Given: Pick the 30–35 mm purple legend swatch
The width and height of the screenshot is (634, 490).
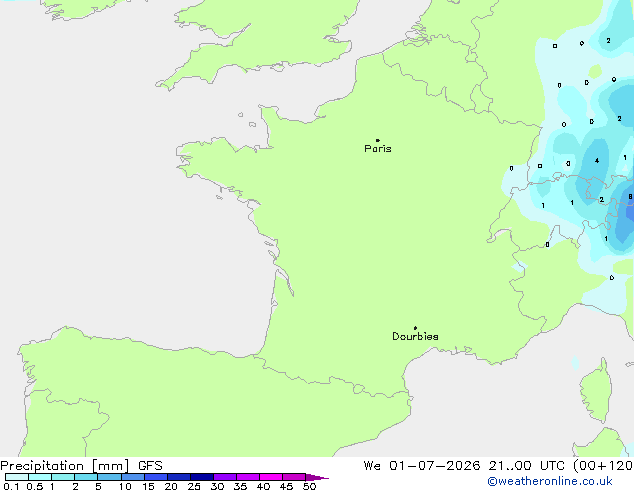Looking at the screenshot, I should [x=225, y=477].
